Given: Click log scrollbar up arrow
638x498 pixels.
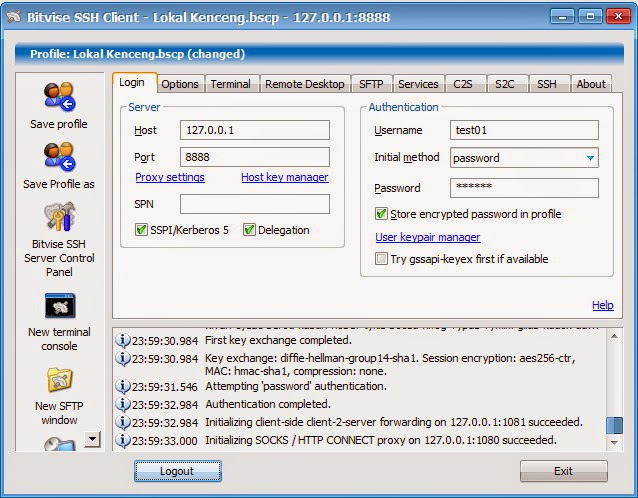Looking at the screenshot, I should tap(614, 336).
